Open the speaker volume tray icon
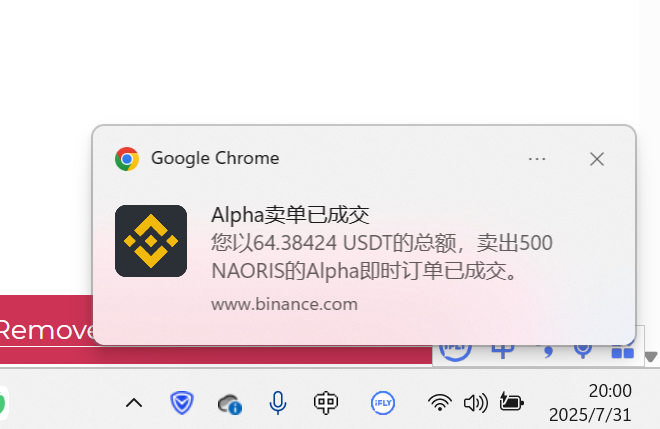 point(476,403)
